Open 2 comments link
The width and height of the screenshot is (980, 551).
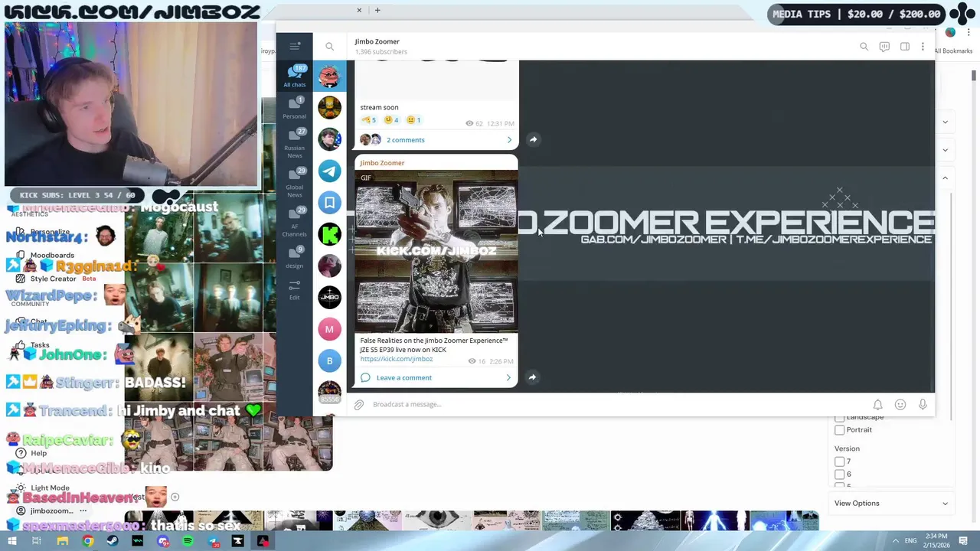coord(406,140)
